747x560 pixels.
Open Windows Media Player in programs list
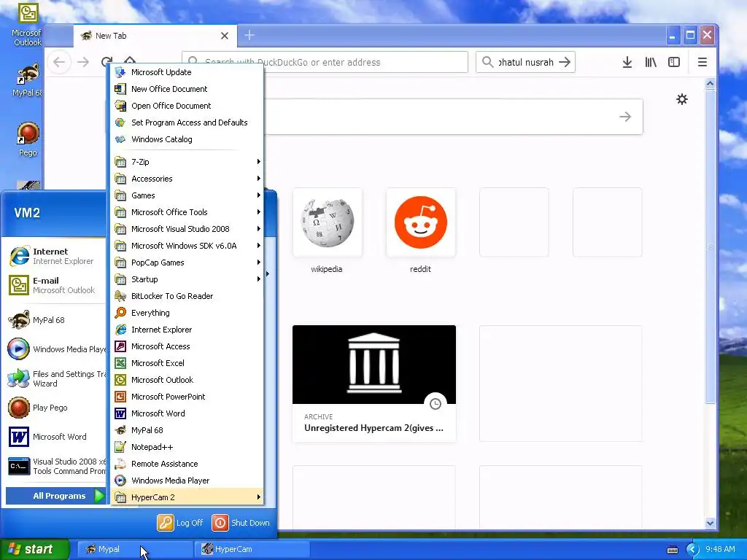(187, 480)
